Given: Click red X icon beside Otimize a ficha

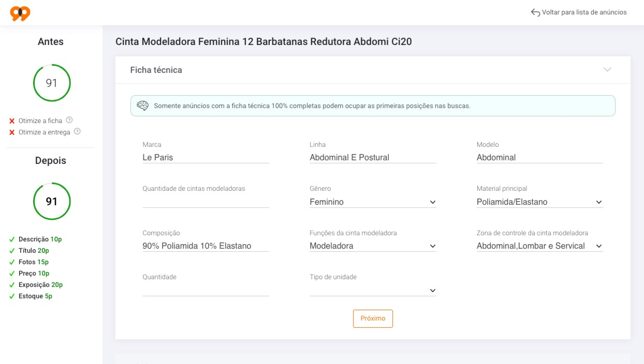Looking at the screenshot, I should pyautogui.click(x=12, y=121).
